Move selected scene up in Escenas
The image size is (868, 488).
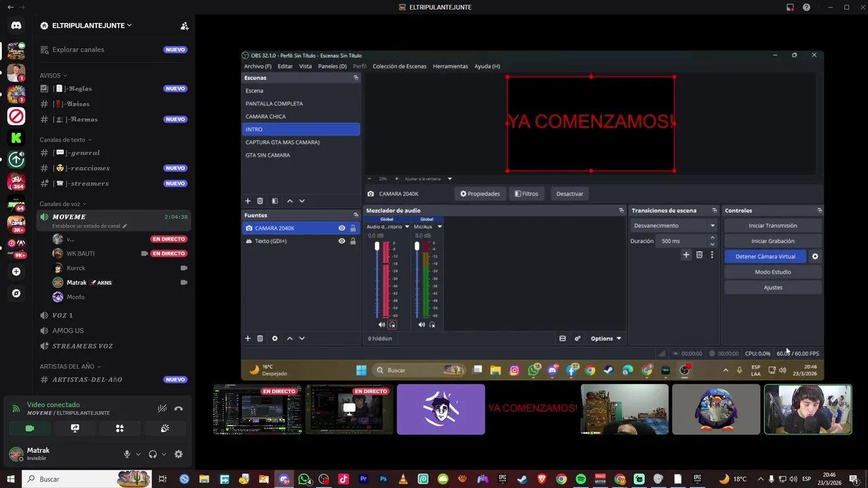[290, 201]
